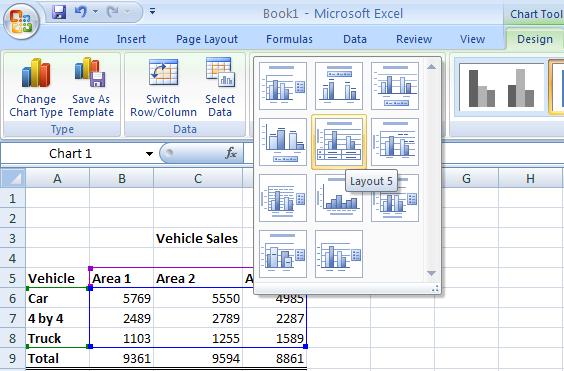Apply chart Layout 10 thumbnail
Viewport: 564px width, 371px height.
(x=283, y=254)
